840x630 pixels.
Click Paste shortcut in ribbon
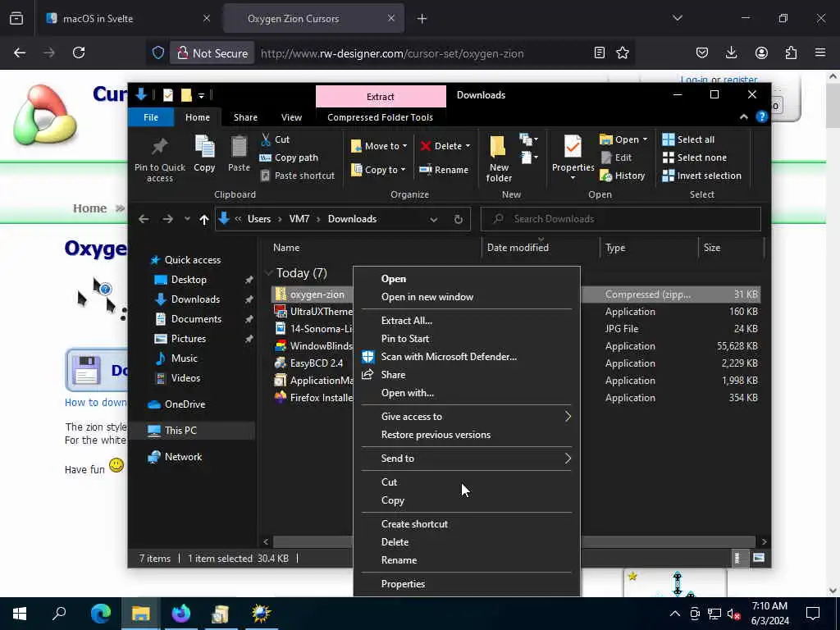298,176
